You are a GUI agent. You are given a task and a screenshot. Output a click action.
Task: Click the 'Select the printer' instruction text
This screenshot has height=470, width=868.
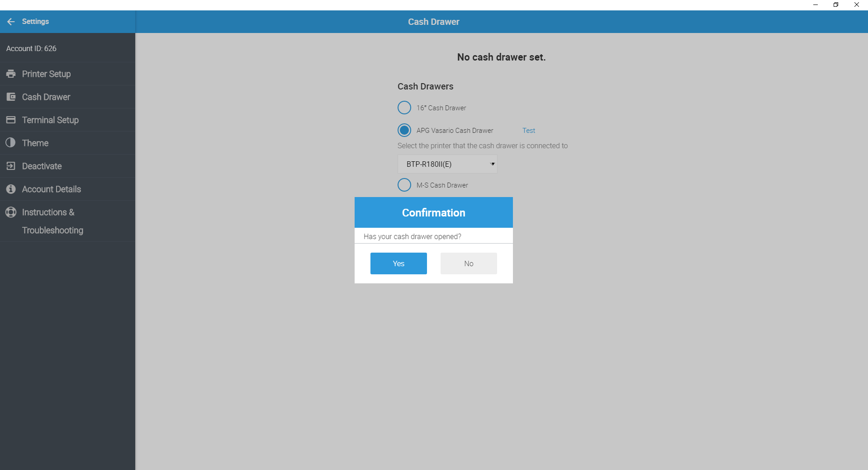click(483, 146)
